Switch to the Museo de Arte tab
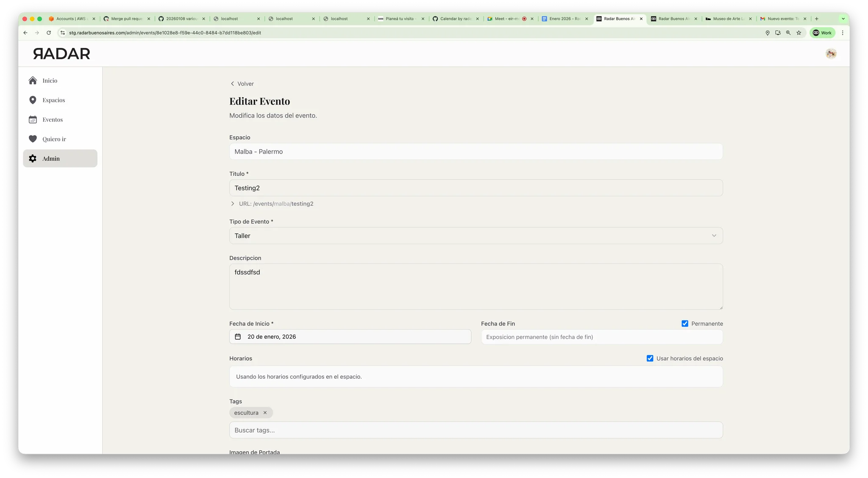Screen dimensions: 868x478 pos(728,19)
